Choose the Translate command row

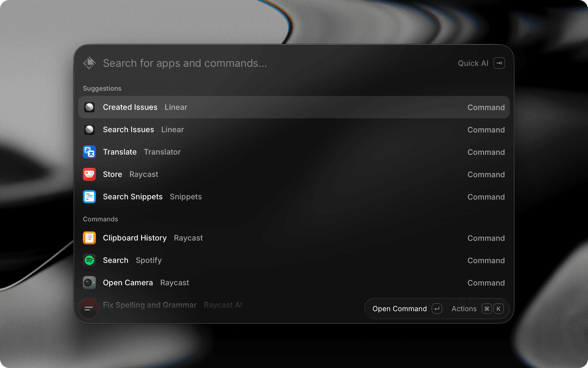tap(294, 152)
